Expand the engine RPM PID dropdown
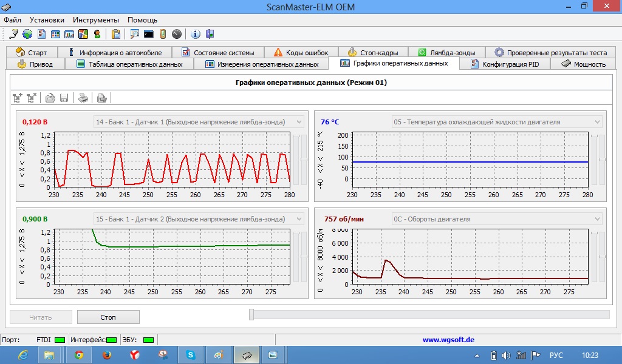Screen dimensions: 622x364 pyautogui.click(x=597, y=219)
